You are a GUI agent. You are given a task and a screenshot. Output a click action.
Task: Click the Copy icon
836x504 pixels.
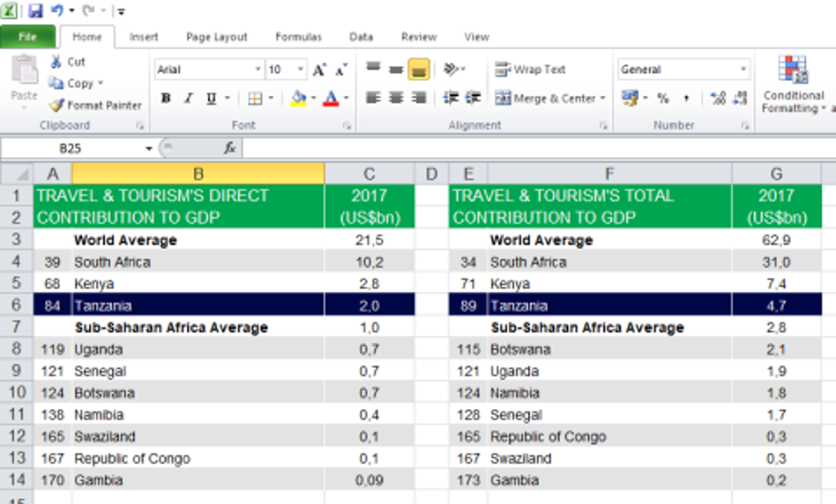pyautogui.click(x=56, y=84)
